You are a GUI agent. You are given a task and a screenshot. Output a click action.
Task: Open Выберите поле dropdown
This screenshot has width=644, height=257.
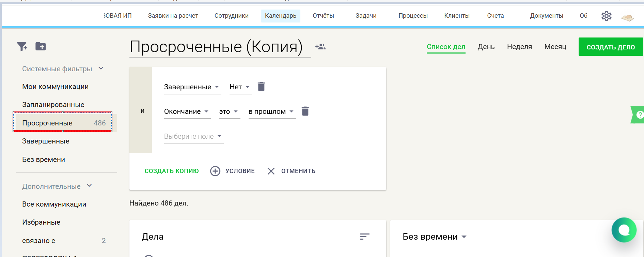pyautogui.click(x=194, y=136)
